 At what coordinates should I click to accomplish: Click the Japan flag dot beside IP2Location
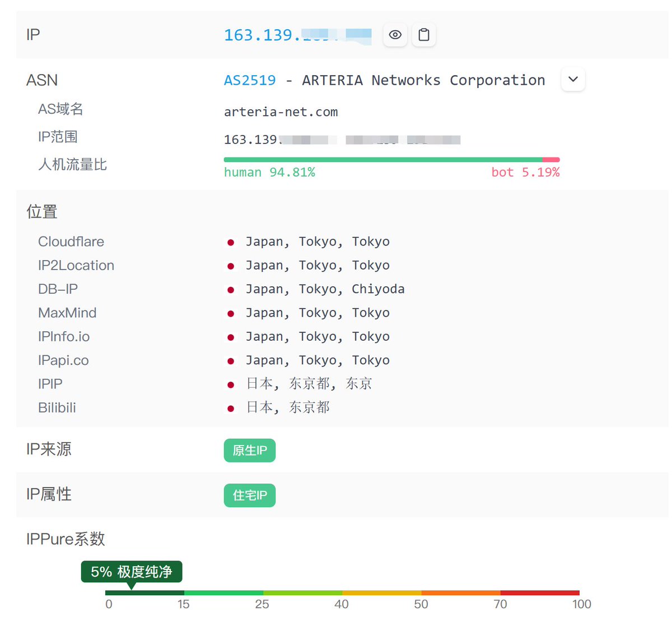[230, 266]
